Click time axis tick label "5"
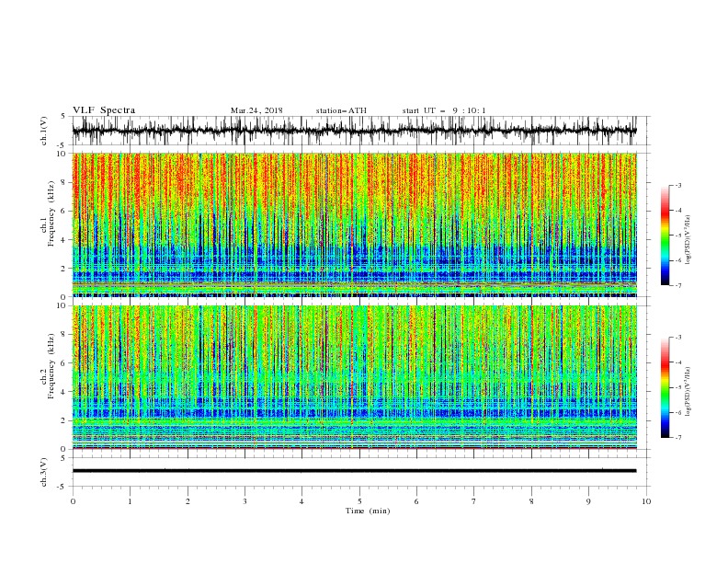Viewport: 728px width, 563px height. pos(359,501)
